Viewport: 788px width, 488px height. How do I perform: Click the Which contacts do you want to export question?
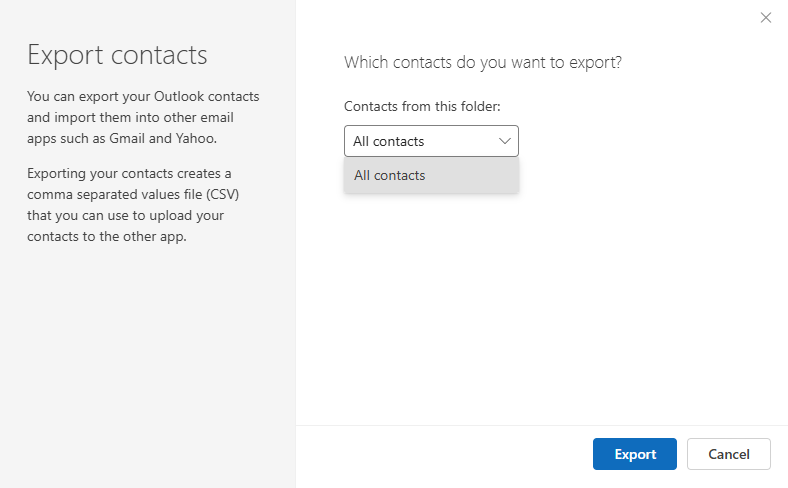482,62
